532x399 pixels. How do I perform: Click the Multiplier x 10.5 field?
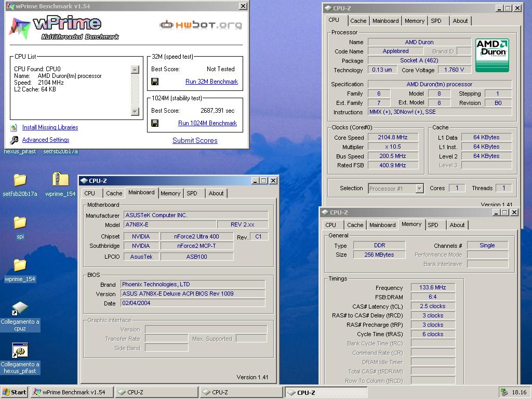click(393, 147)
